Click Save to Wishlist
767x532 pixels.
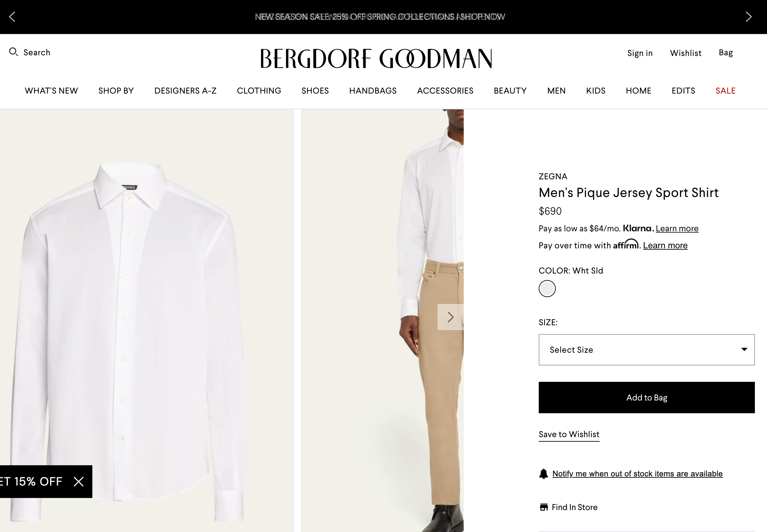(x=569, y=434)
